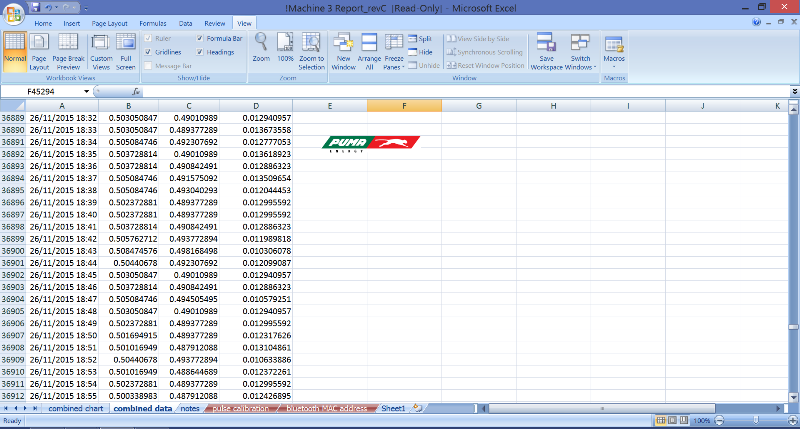This screenshot has width=800, height=429.
Task: Open Excel Help question mark icon
Action: point(756,22)
